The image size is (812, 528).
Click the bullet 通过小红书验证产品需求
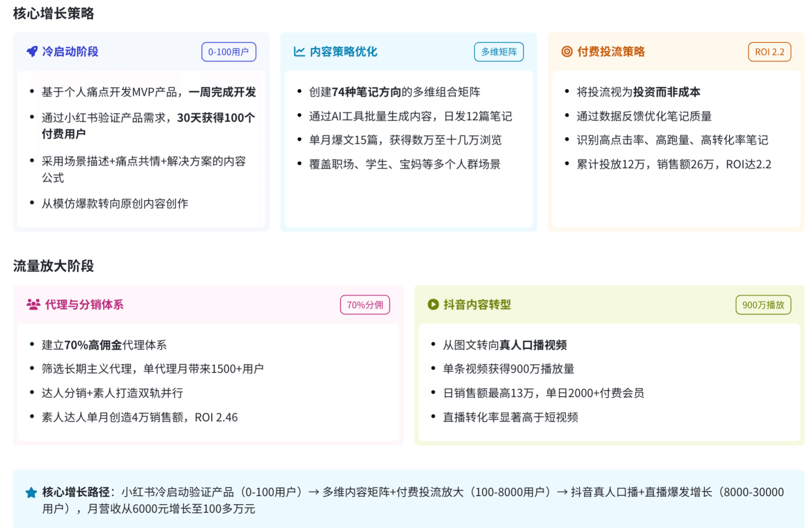coord(148,126)
